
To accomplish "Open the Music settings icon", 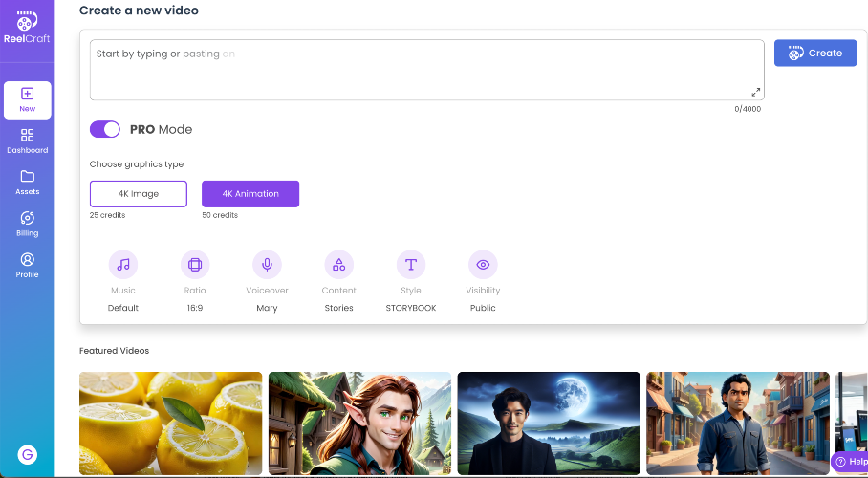I will 123,265.
